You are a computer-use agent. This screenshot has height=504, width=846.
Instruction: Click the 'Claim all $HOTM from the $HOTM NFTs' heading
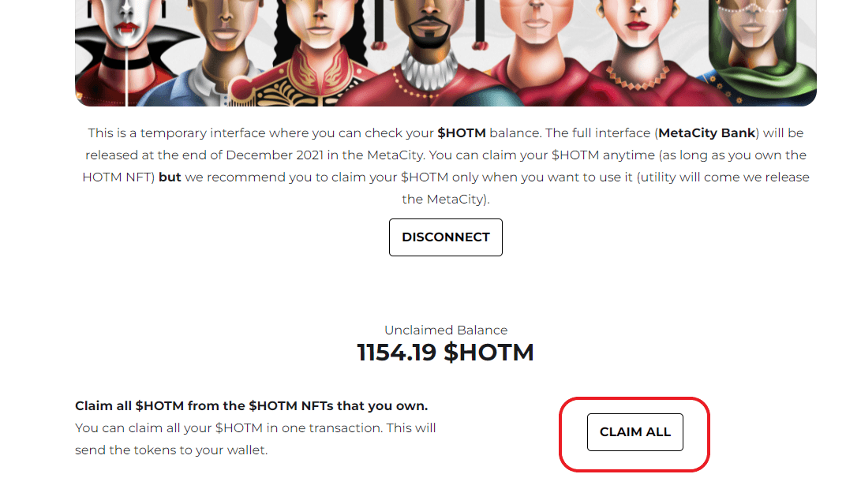[251, 406]
